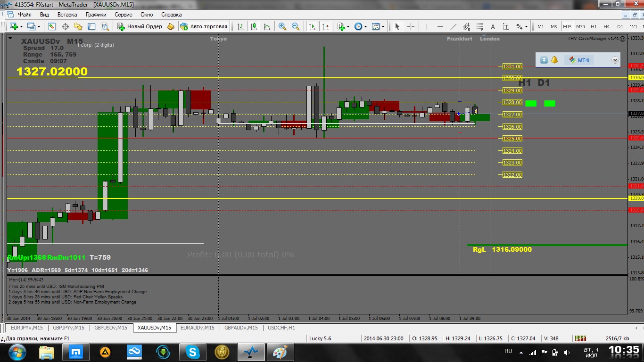Screen dimensions: 644x362
Task: Click RU language indicator in tray
Action: click(508, 351)
